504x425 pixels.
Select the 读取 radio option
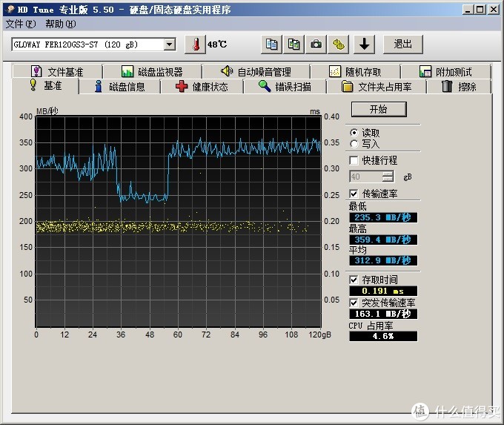point(354,133)
